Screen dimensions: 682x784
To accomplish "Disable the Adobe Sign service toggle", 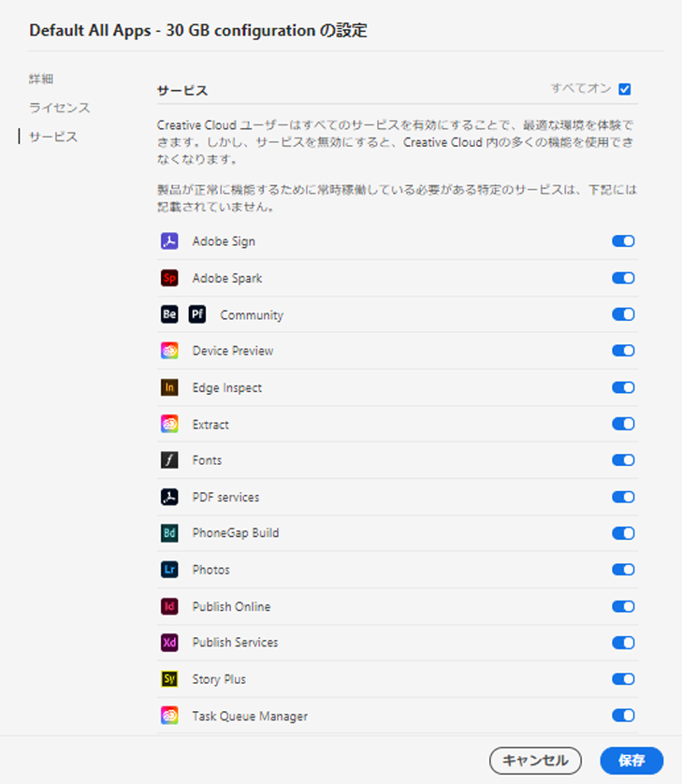I will tap(623, 241).
